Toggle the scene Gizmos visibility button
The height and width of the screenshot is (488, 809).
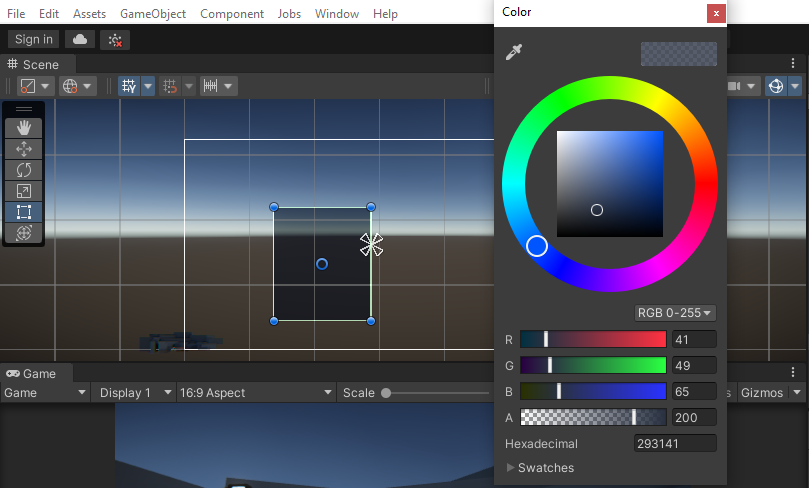775,86
